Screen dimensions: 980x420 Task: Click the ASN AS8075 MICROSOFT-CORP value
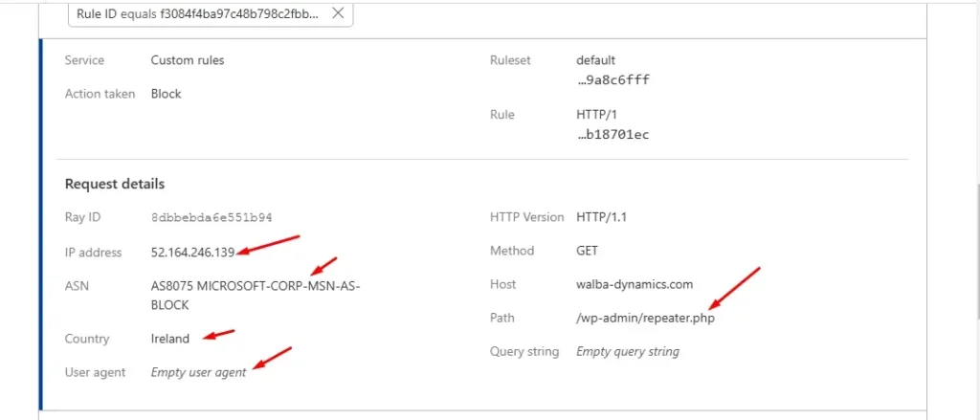point(255,287)
